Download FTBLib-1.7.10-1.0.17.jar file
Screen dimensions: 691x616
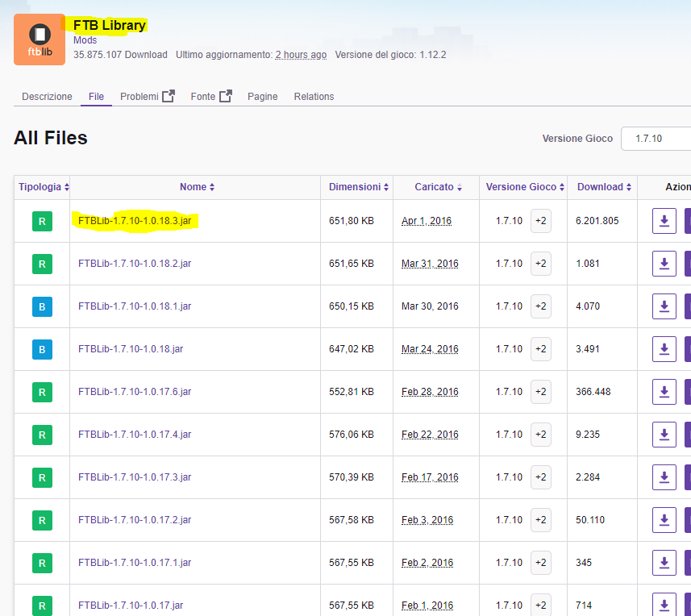(x=664, y=605)
